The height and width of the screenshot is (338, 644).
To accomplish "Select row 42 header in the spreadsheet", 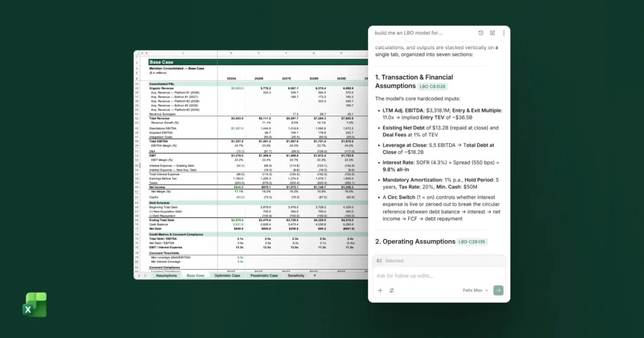I will (x=136, y=118).
